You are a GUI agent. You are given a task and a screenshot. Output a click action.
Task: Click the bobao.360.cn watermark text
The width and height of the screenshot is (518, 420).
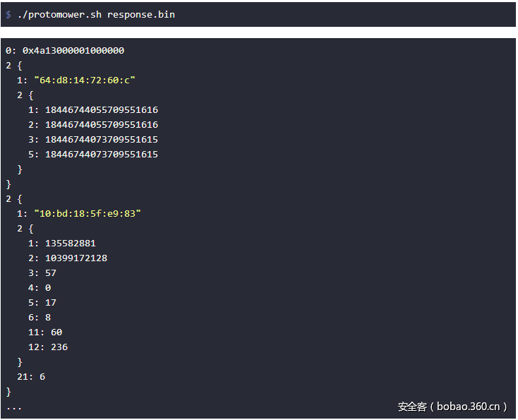coord(452,406)
